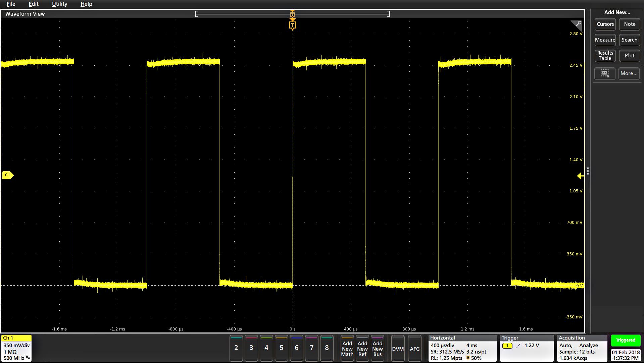Expand the More... options
This screenshot has width=644, height=363.
click(x=629, y=73)
